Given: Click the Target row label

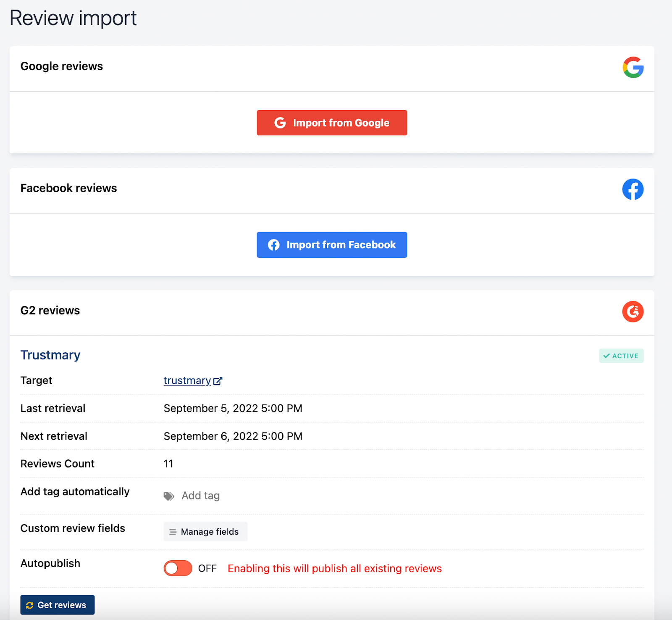Looking at the screenshot, I should [37, 380].
